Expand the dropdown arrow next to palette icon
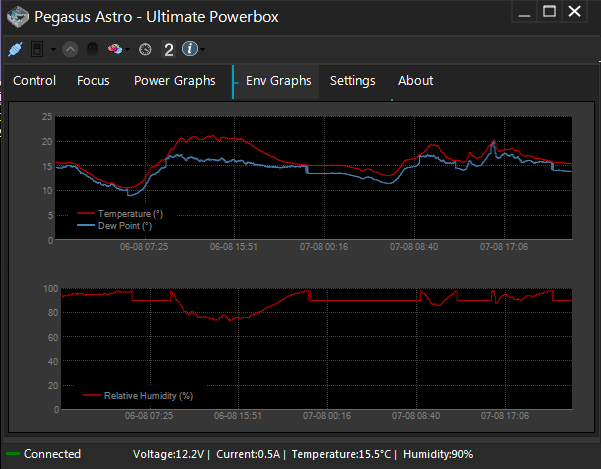Viewport: 601px width, 469px height. click(x=128, y=49)
